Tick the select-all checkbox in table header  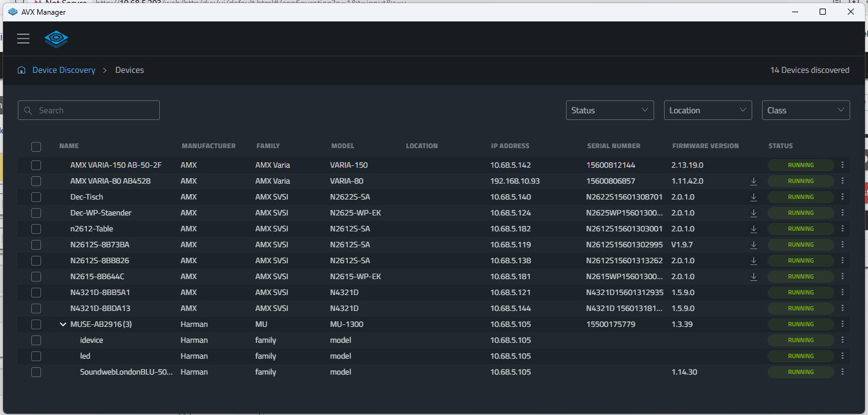tap(36, 147)
